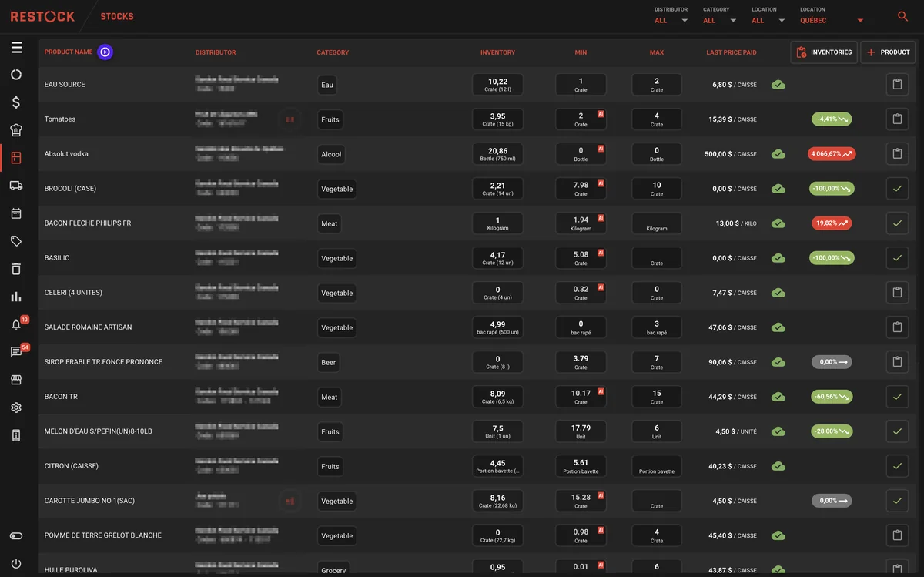Click the 19,82% price change badge
Screen dimensions: 924x577
(832, 223)
